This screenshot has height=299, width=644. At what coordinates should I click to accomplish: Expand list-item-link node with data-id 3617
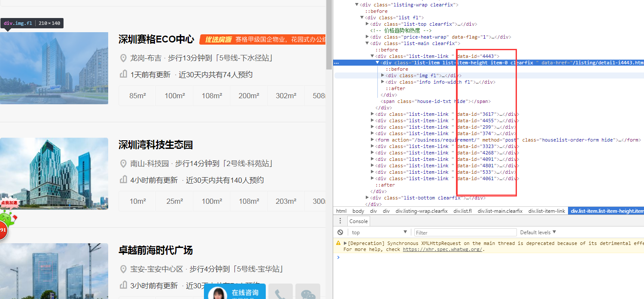pyautogui.click(x=372, y=114)
